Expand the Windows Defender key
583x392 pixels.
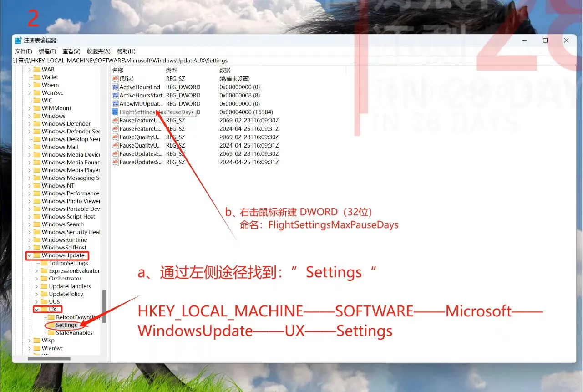30,124
